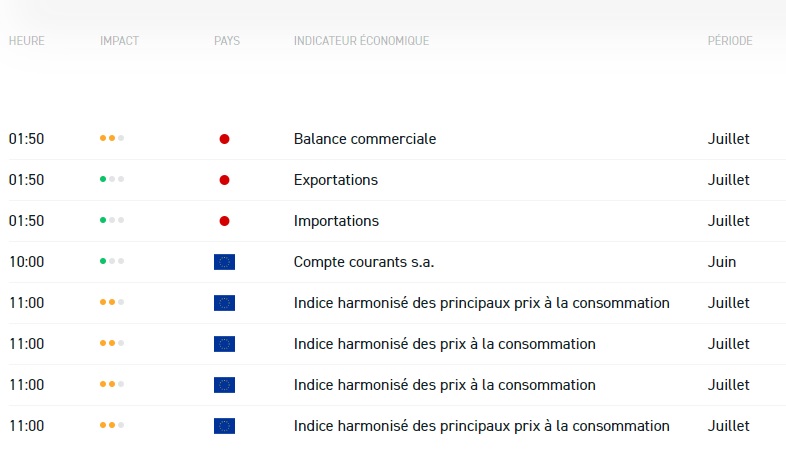Click the Juillet period for Balance commerciale
Viewport: 786px width, 457px height.
point(728,139)
